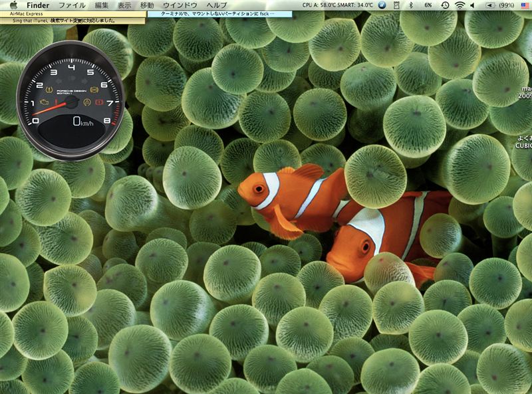
Task: Open the Finder application menu
Action: (x=38, y=5)
